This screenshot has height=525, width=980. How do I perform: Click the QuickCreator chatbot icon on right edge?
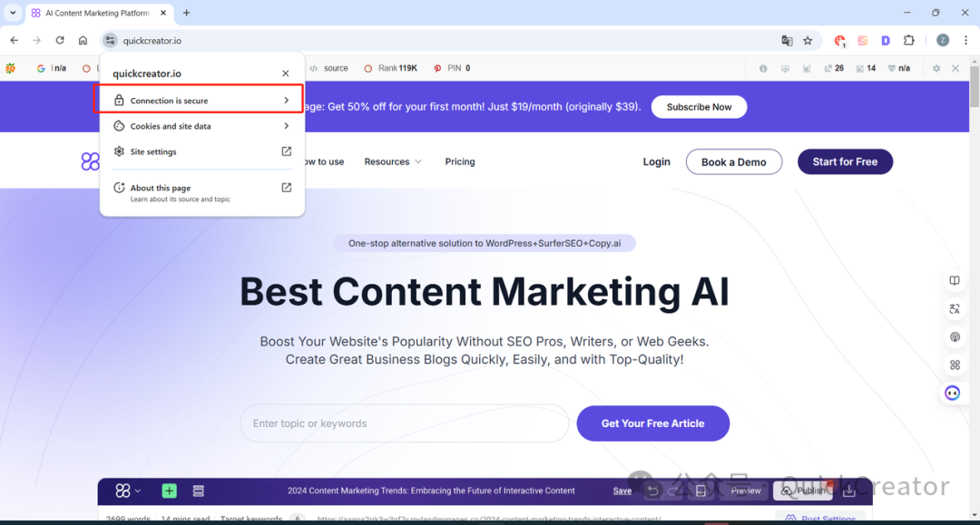coord(953,393)
